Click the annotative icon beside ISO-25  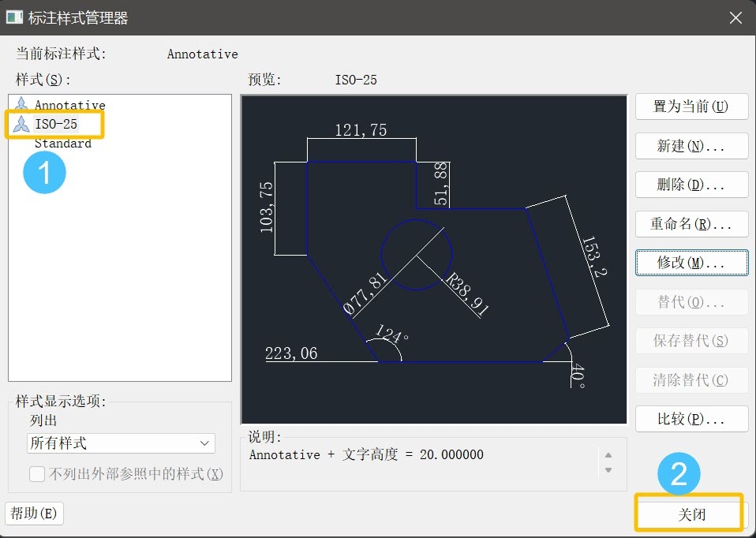[21, 124]
